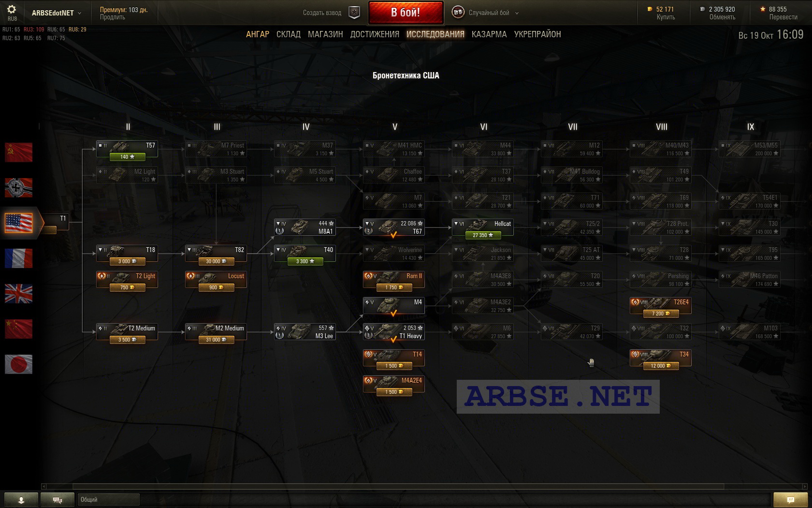Click the M4 tank node
812x508 pixels.
394,306
